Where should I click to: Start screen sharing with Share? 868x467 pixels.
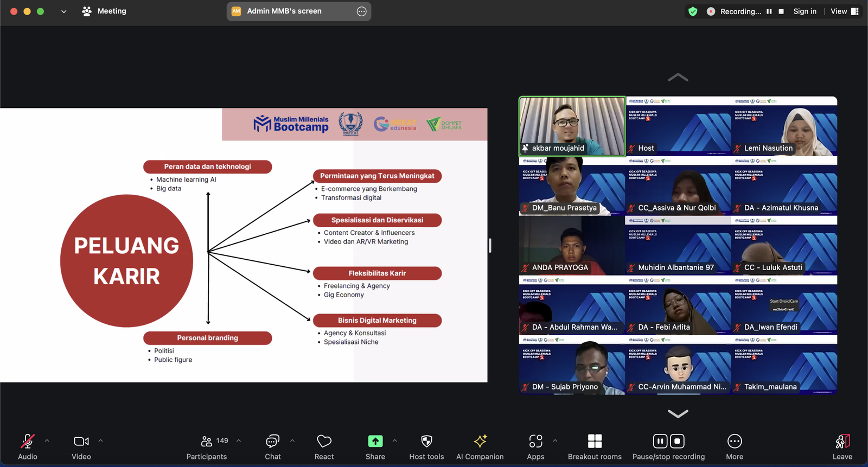point(375,446)
